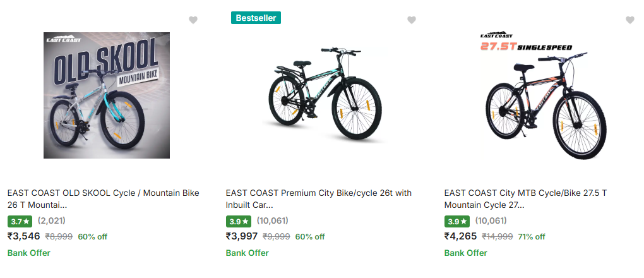Viewport: 644px width, 278px height.
Task: Click the ₹3,546 price text
Action: click(23, 236)
